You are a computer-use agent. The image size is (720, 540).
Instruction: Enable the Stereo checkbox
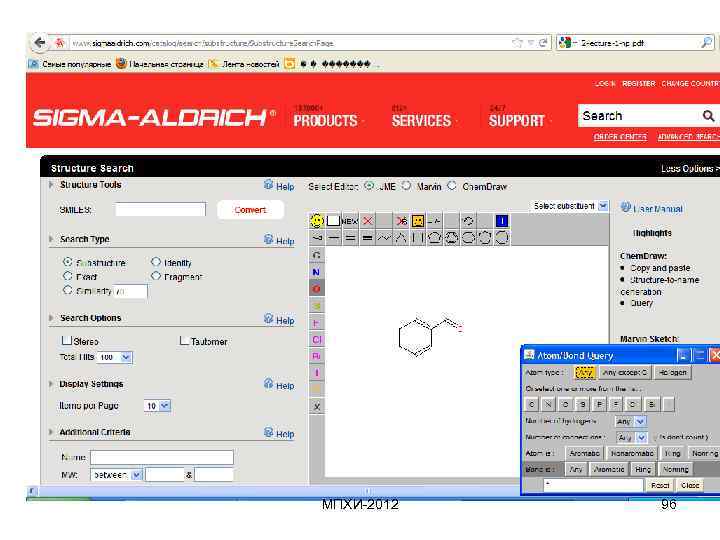[67, 340]
